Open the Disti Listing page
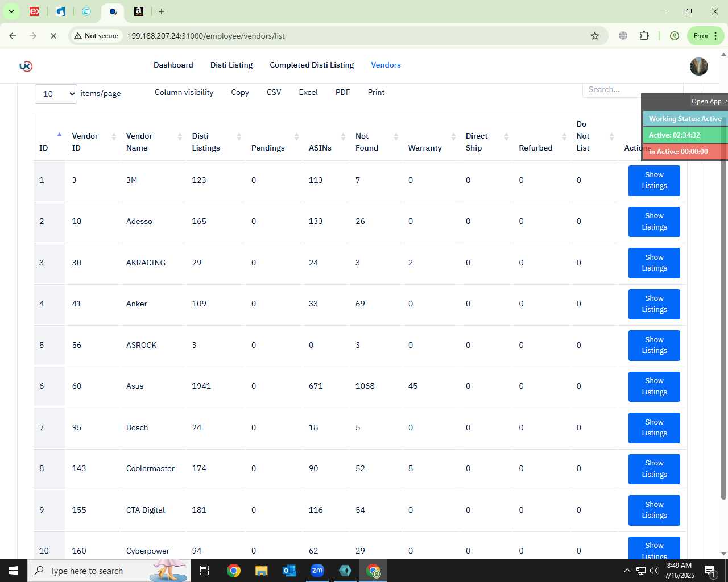Viewport: 728px width, 582px height. 231,65
